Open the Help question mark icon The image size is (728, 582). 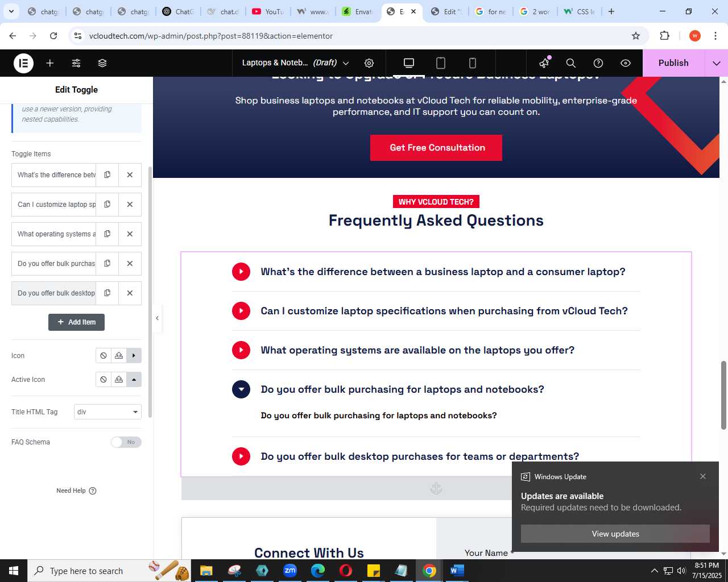point(598,63)
